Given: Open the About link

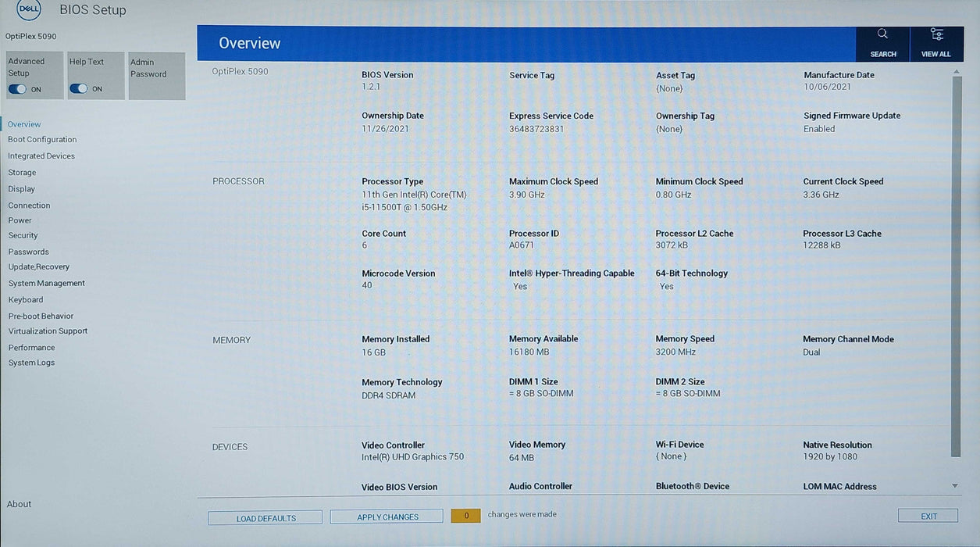Looking at the screenshot, I should click(x=20, y=504).
